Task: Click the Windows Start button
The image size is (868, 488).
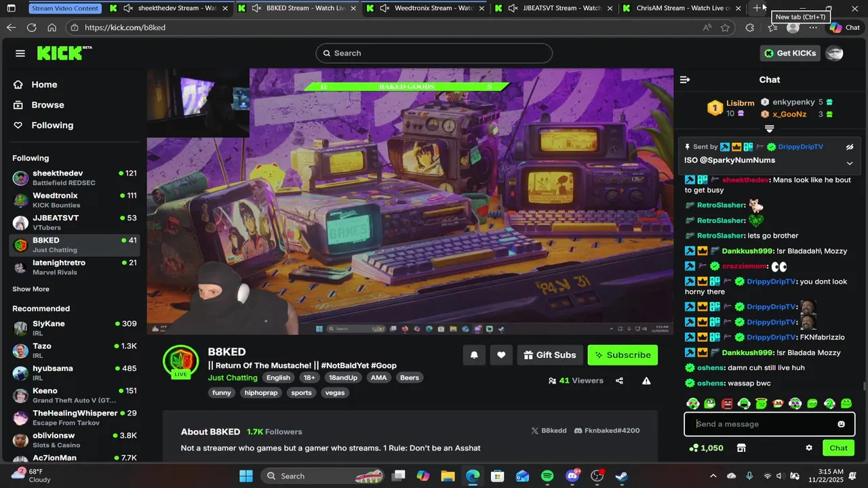Action: point(245,476)
